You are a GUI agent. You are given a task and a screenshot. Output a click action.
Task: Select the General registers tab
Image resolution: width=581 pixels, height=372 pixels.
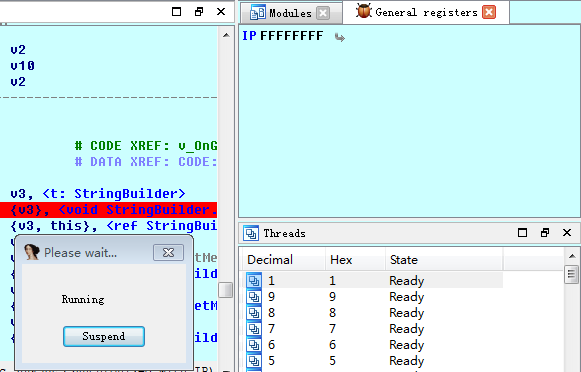coord(426,13)
